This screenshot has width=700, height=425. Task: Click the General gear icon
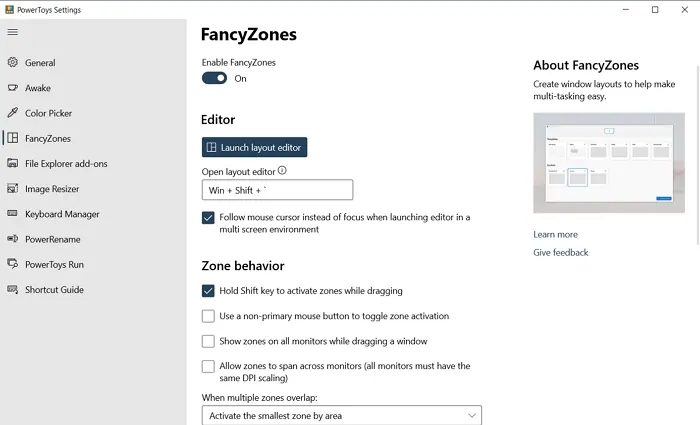12,62
